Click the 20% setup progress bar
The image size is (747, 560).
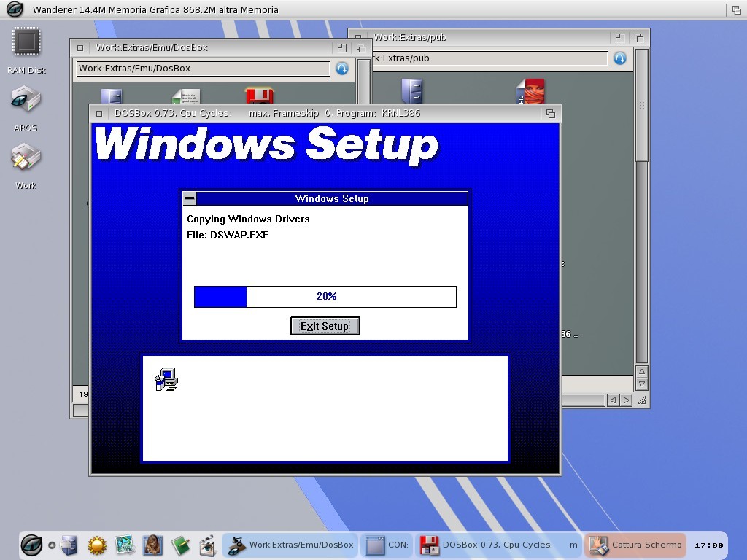click(x=325, y=297)
